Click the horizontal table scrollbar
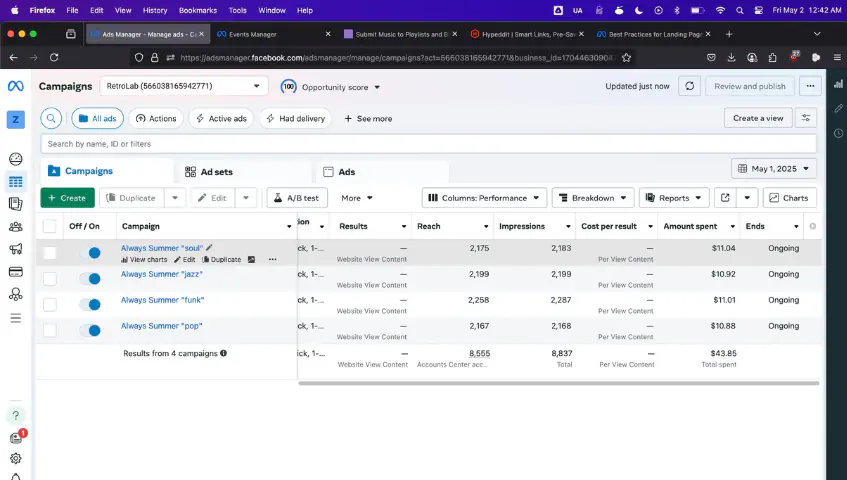Image resolution: width=847 pixels, height=480 pixels. click(559, 383)
